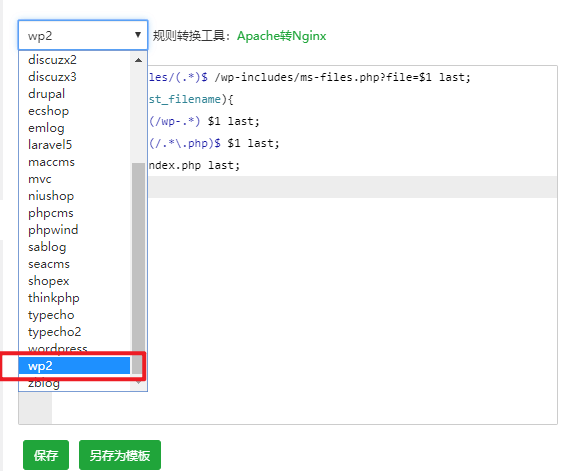Pick seacms in the list
This screenshot has height=471, width=587.
tap(75, 264)
